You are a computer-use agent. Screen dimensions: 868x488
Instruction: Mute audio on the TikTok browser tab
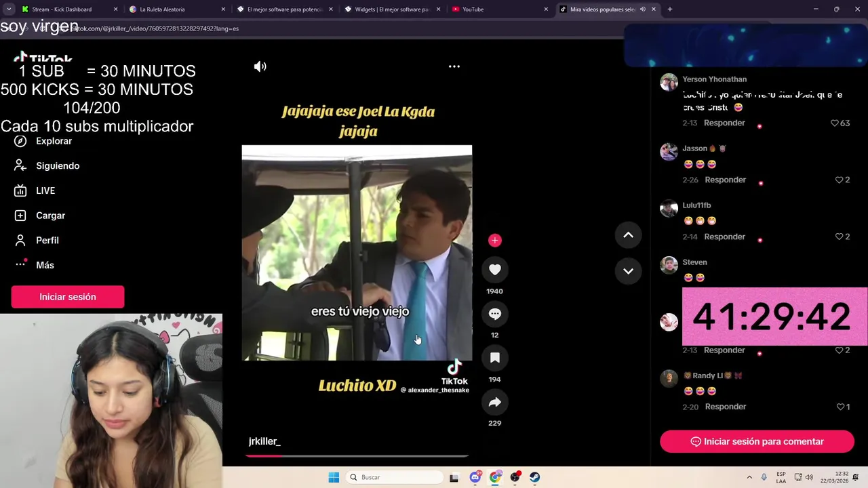(642, 9)
